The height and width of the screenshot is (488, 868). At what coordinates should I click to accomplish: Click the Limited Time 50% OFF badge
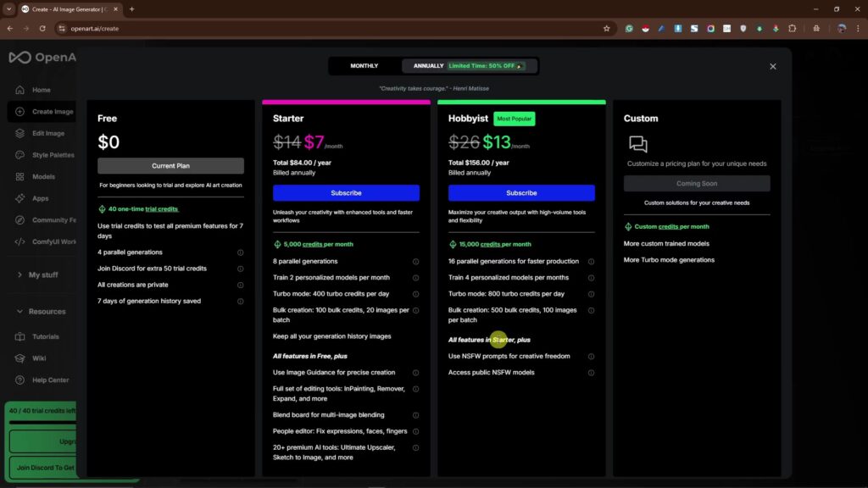coord(486,66)
